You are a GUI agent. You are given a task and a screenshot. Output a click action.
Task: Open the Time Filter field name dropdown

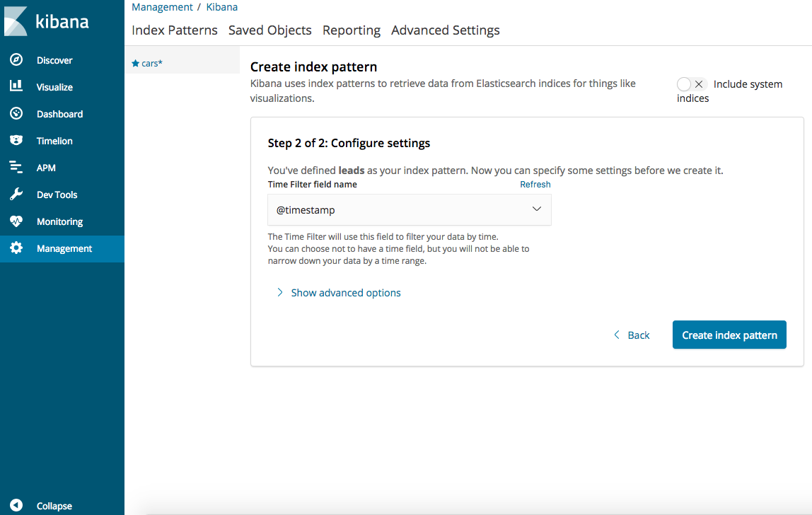pyautogui.click(x=409, y=210)
